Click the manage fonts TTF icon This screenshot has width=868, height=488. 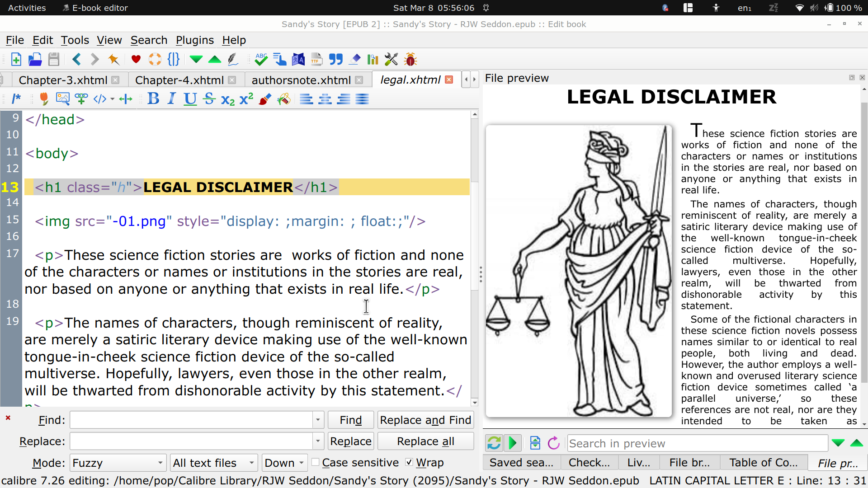316,59
